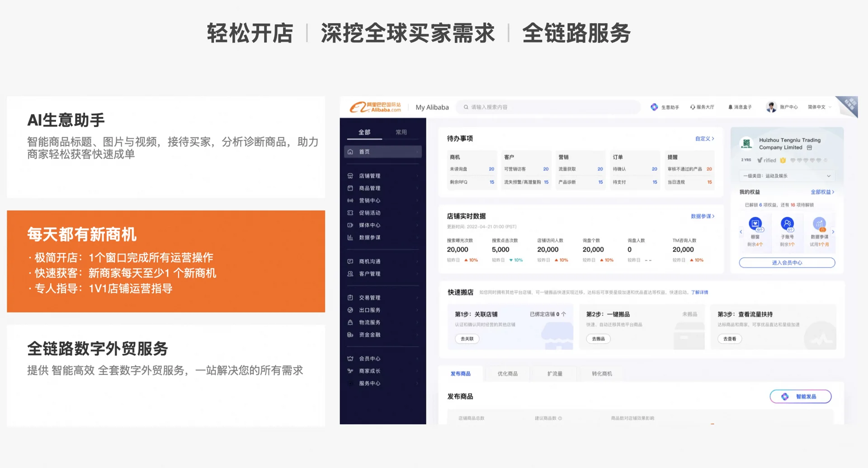Click the 剩余RFQ row
Image resolution: width=868 pixels, height=468 pixels.
point(472,182)
